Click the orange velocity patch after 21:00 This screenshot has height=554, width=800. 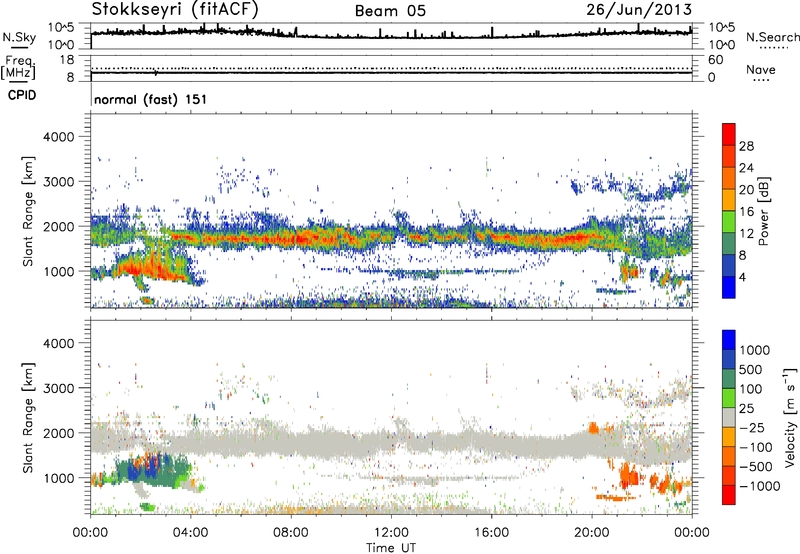pyautogui.click(x=629, y=475)
